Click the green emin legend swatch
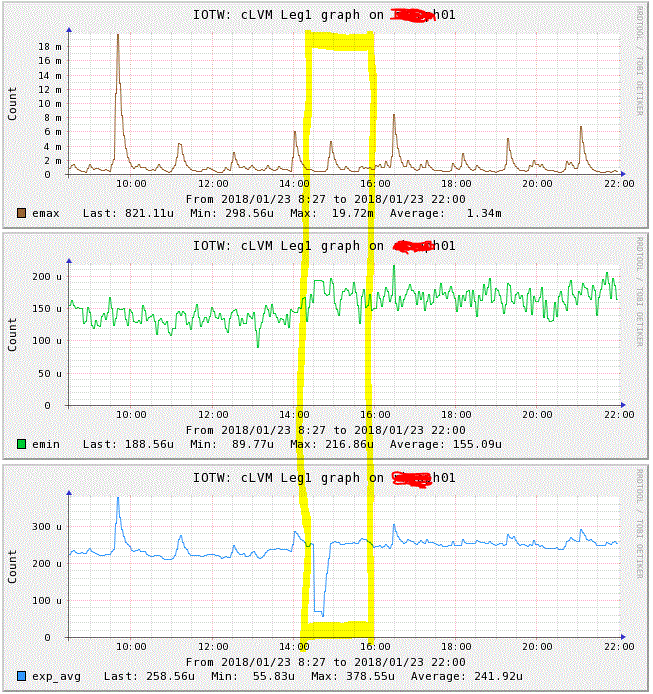Image resolution: width=653 pixels, height=694 pixels. click(x=21, y=444)
